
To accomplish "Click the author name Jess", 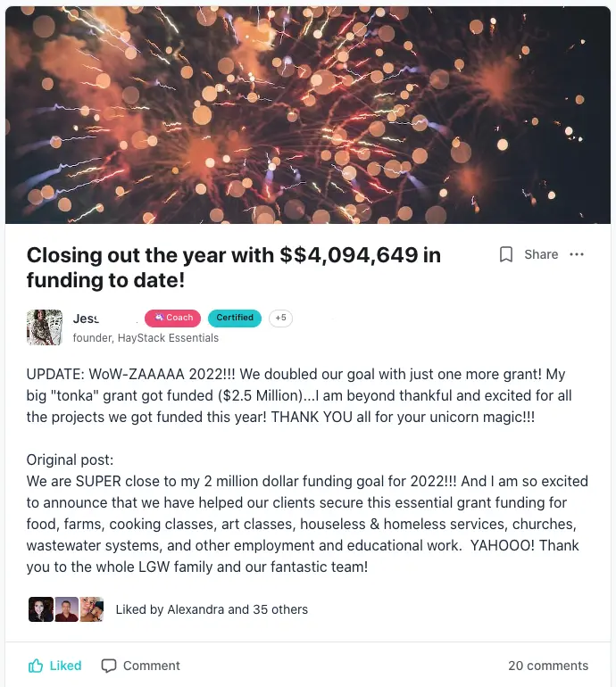I will tap(86, 318).
